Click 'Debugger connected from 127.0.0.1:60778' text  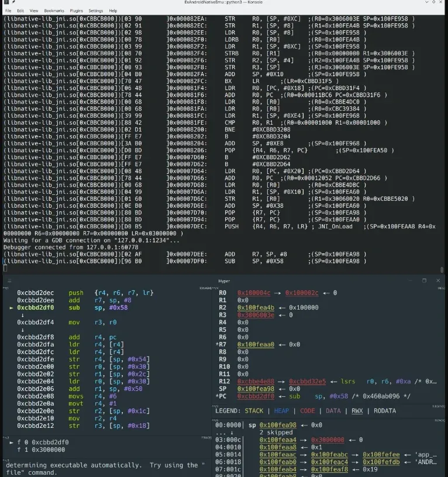(71, 248)
